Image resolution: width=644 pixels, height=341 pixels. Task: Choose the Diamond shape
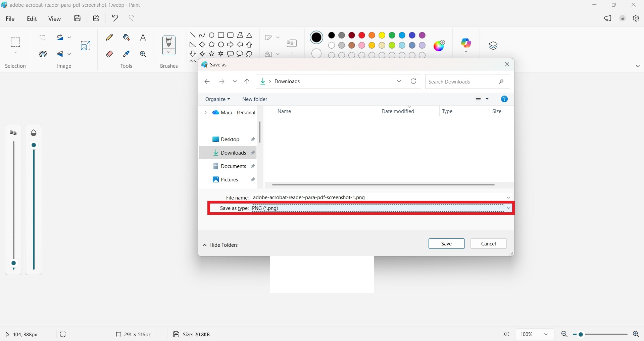coord(202,45)
